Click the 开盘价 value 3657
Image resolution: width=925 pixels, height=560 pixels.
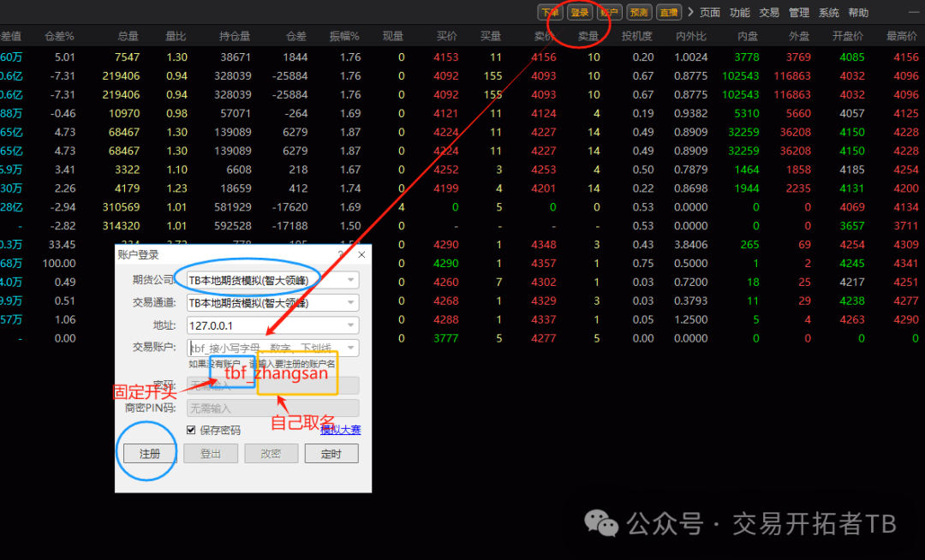click(x=852, y=226)
